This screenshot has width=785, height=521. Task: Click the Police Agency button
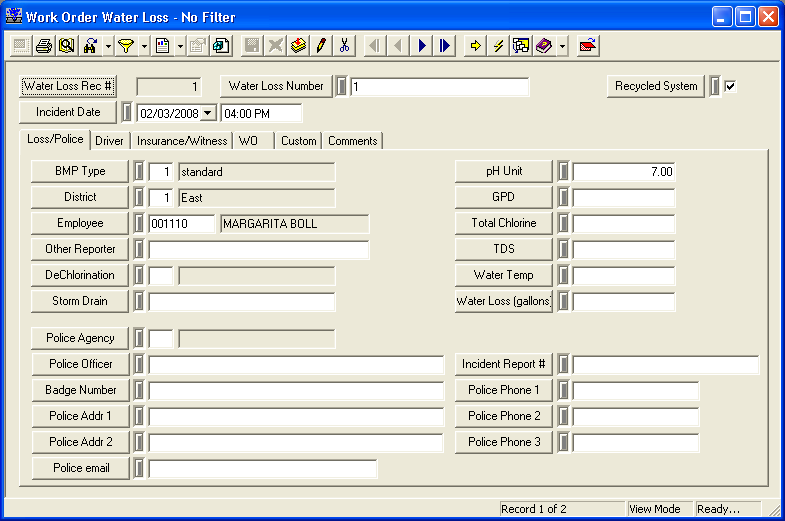point(80,338)
